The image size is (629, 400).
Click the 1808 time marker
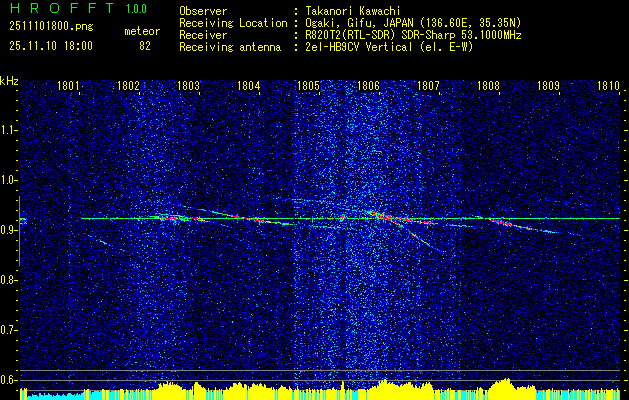pos(489,85)
